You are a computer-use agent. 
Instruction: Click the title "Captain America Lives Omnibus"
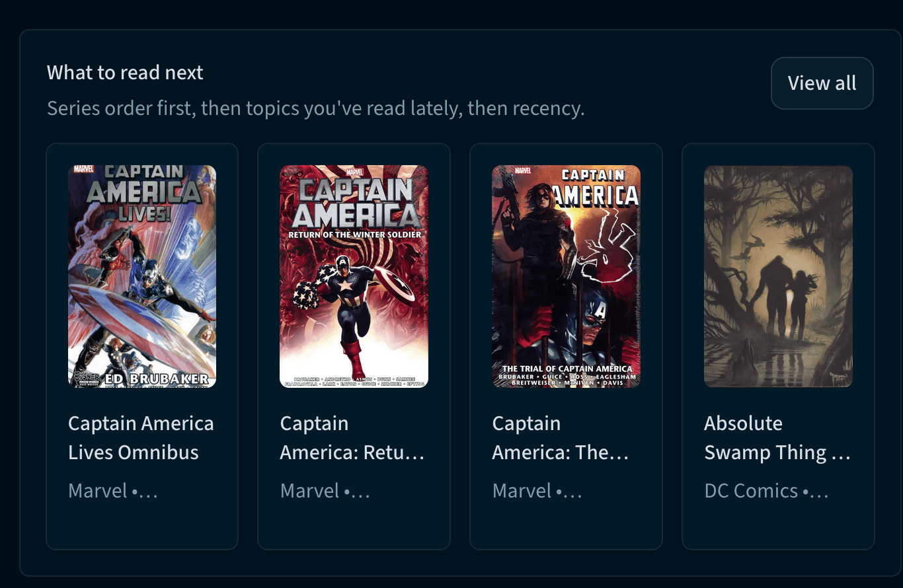click(x=141, y=438)
